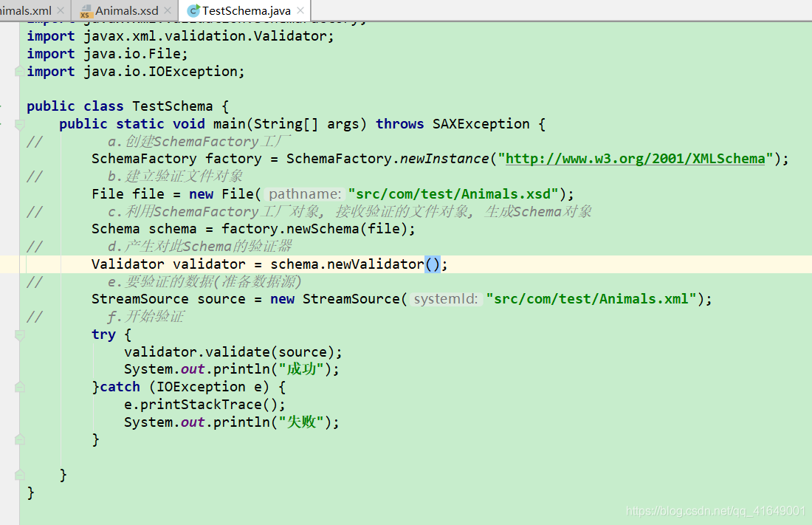Viewport: 812px width, 525px height.
Task: Click the 'systemId:' parameter hint
Action: pos(446,299)
